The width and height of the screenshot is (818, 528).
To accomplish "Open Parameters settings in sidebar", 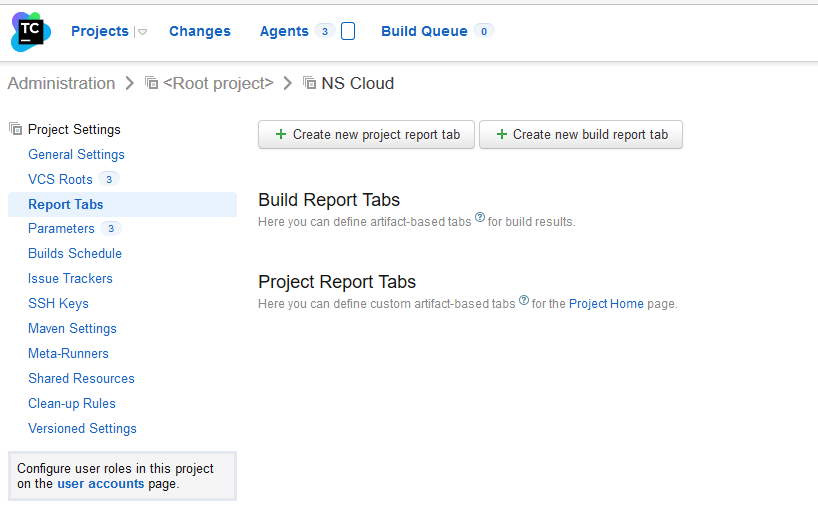I will click(x=61, y=228).
